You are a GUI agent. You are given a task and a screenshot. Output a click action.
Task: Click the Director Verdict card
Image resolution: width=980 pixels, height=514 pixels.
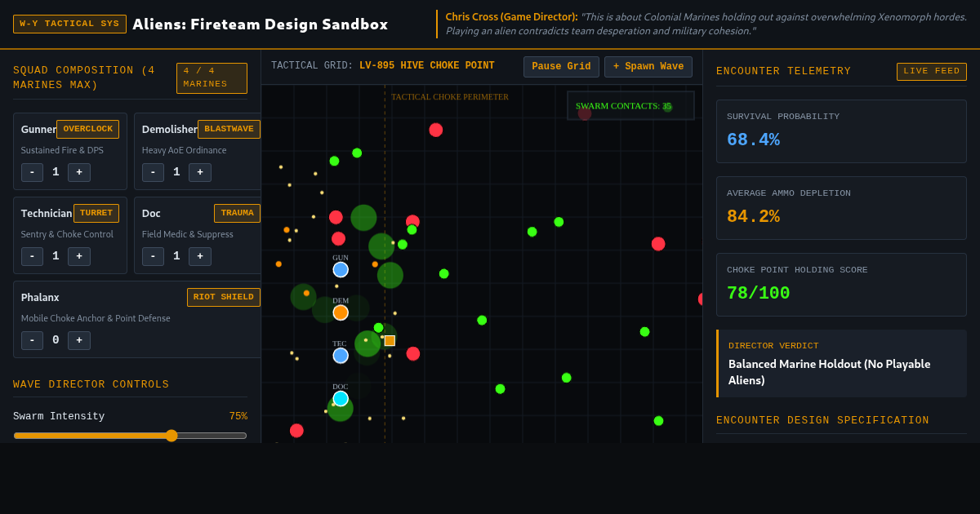(x=841, y=363)
